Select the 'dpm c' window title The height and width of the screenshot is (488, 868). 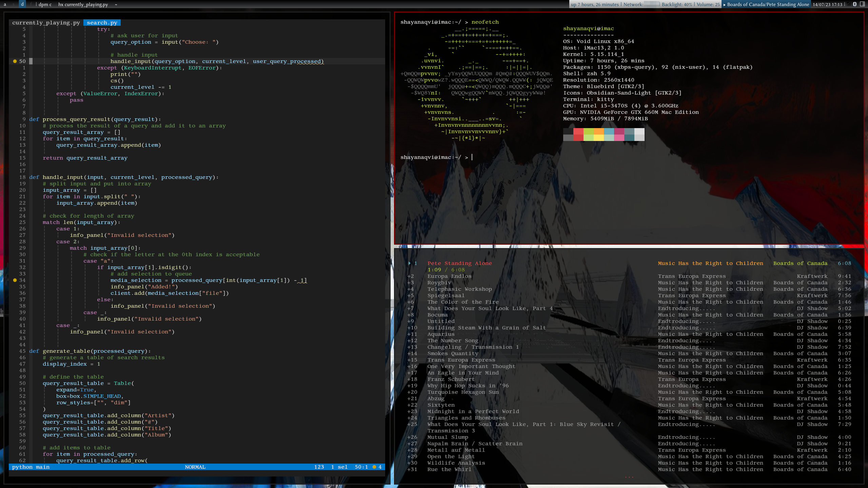pos(45,4)
